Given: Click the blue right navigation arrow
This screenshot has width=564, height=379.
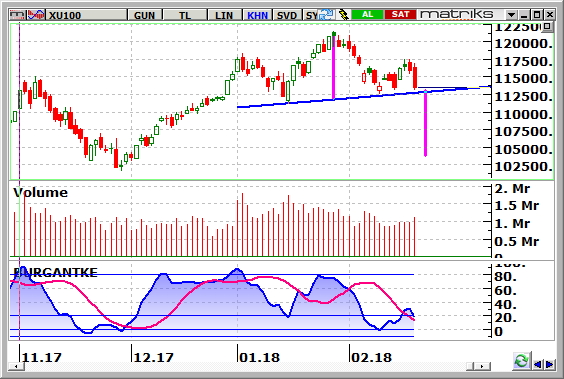Looking at the screenshot, I should [549, 364].
